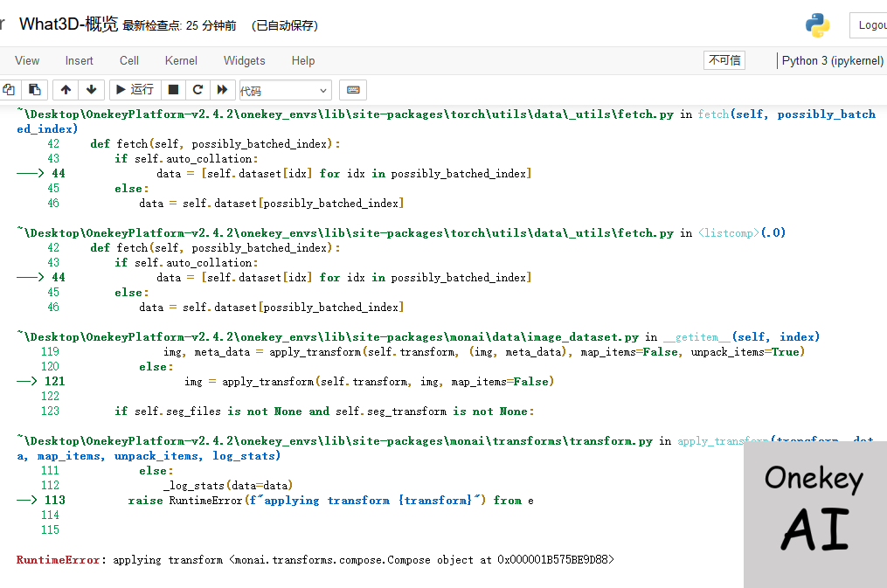Open the cell type 代码 dropdown

tap(285, 90)
